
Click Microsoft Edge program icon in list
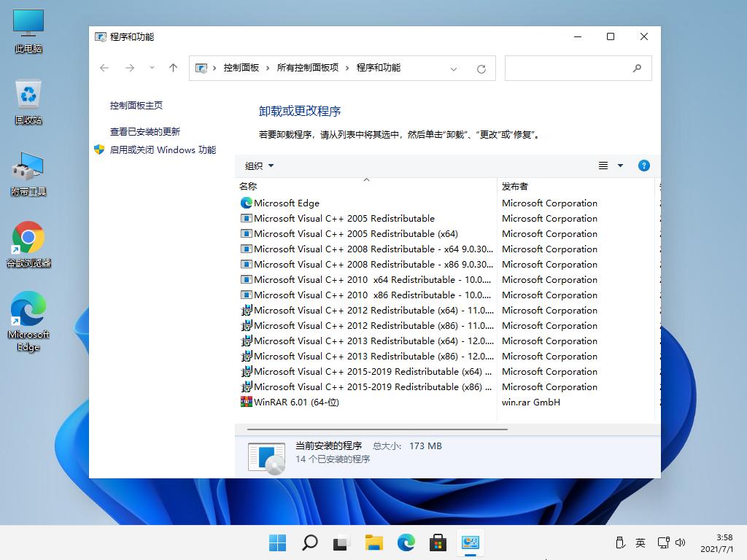247,203
